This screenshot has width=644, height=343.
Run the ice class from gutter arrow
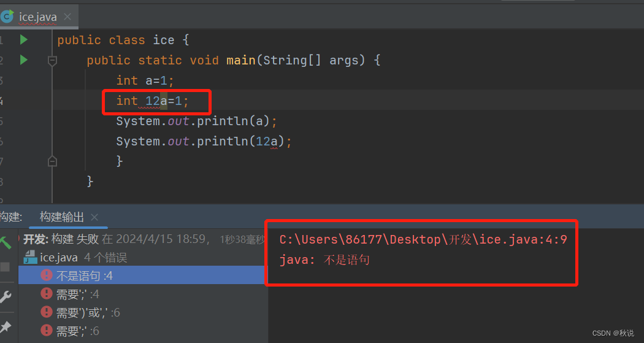(x=24, y=40)
